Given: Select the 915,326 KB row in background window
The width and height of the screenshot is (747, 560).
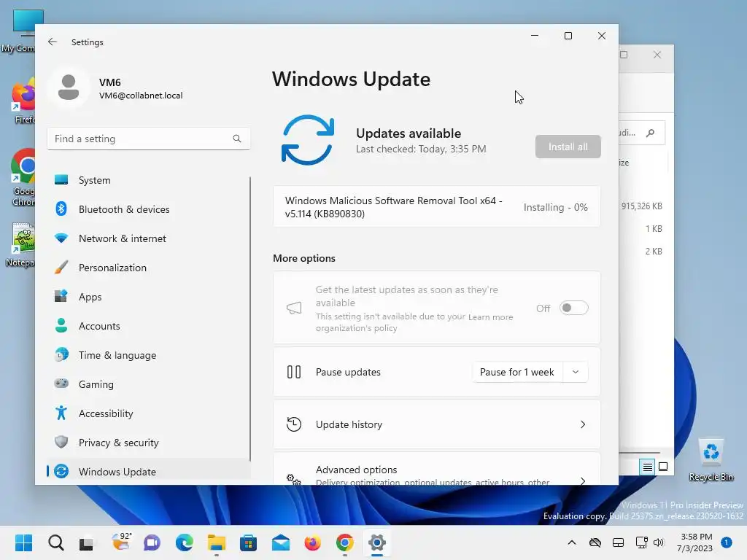Looking at the screenshot, I should pyautogui.click(x=642, y=206).
